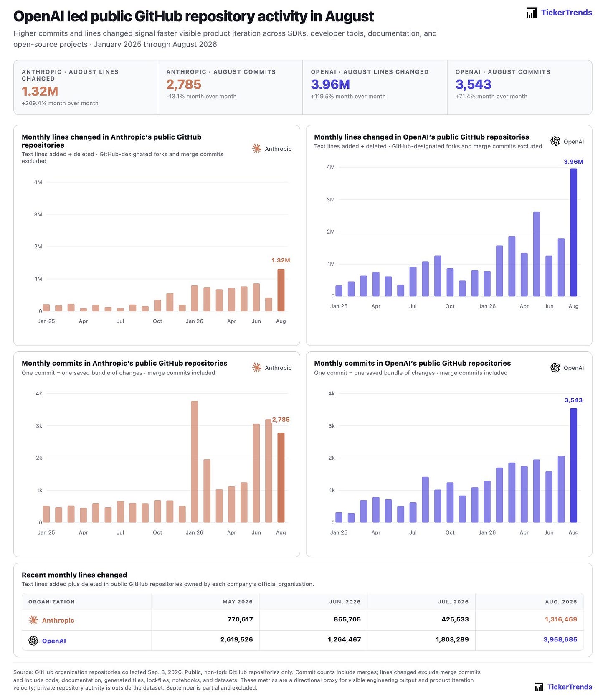Click the Anthropic starburst icon in the lines changed chart
This screenshot has height=700, width=608.
[257, 148]
